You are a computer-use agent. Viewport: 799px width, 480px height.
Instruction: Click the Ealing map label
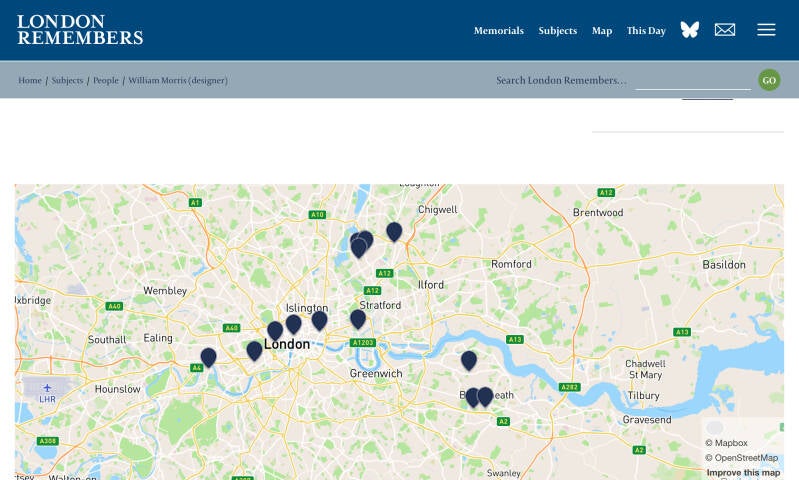(x=158, y=338)
